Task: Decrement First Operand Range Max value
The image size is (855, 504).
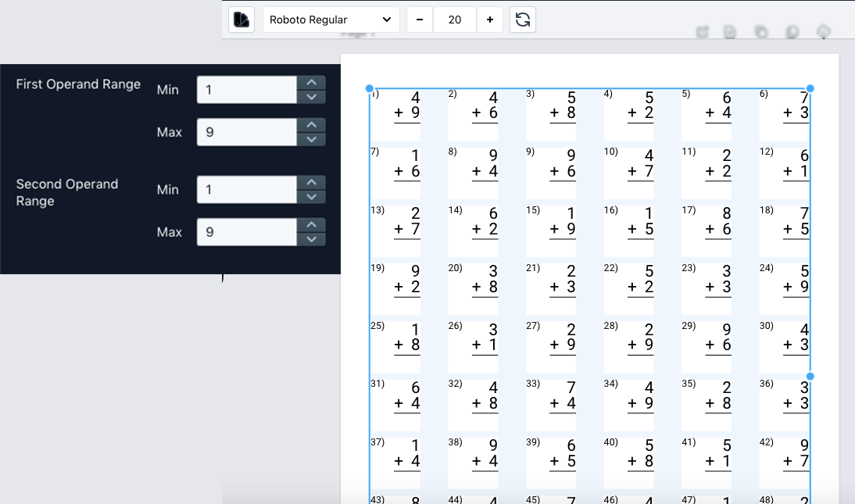Action: click(311, 139)
